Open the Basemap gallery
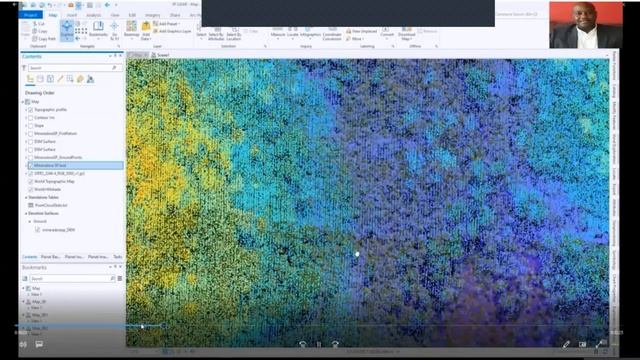The width and height of the screenshot is (640, 360). [x=131, y=30]
